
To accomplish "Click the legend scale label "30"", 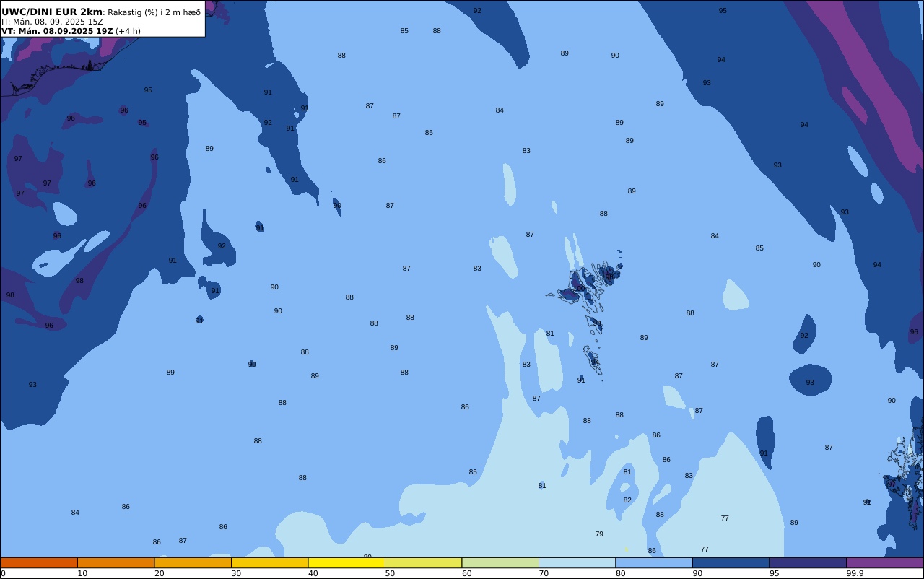I will coord(236,573).
